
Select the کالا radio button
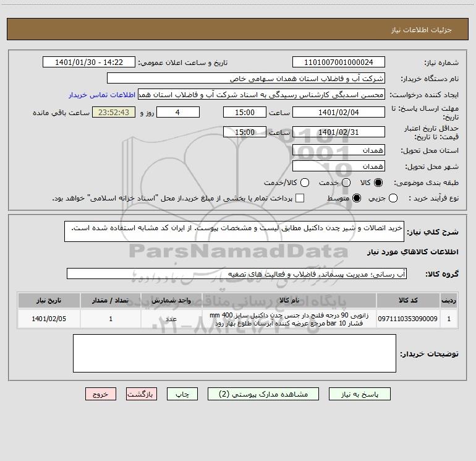378,183
